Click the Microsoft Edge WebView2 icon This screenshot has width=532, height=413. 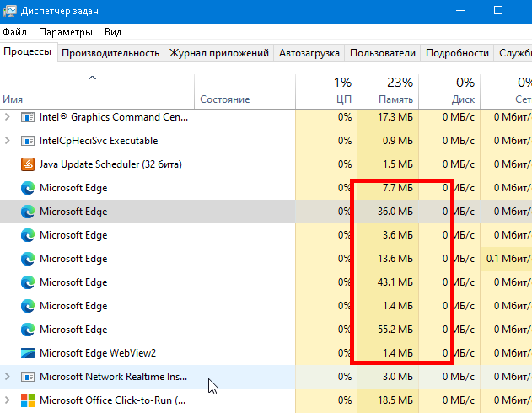(27, 353)
